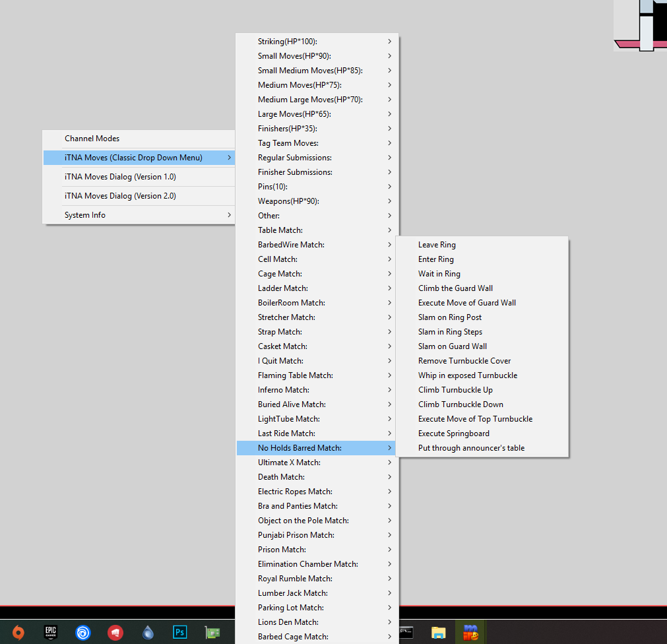The height and width of the screenshot is (644, 667).
Task: Select Execute Springboard action
Action: 482,433
